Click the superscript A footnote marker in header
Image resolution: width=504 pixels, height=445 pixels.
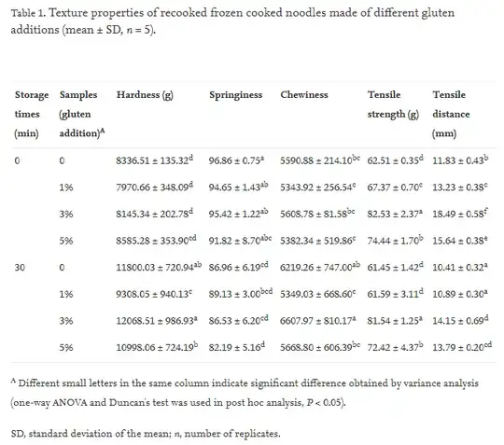tap(103, 131)
